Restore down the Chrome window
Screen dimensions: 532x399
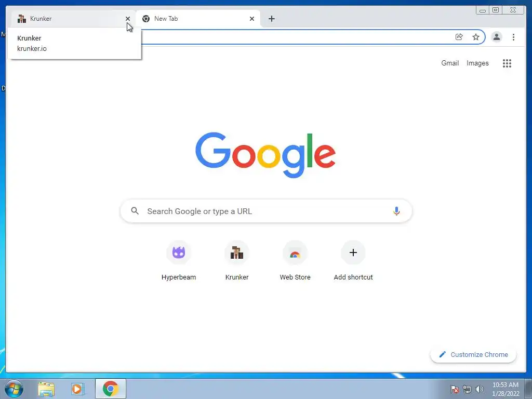(x=495, y=10)
